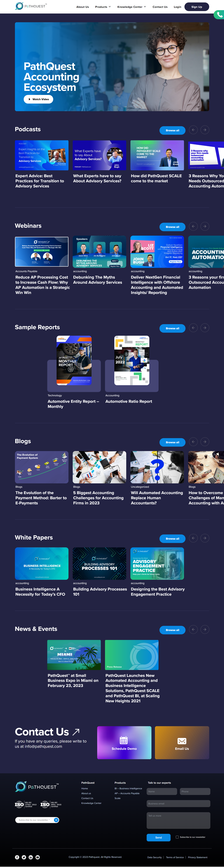Click the Business email input field
The image size is (224, 868).
tap(178, 804)
